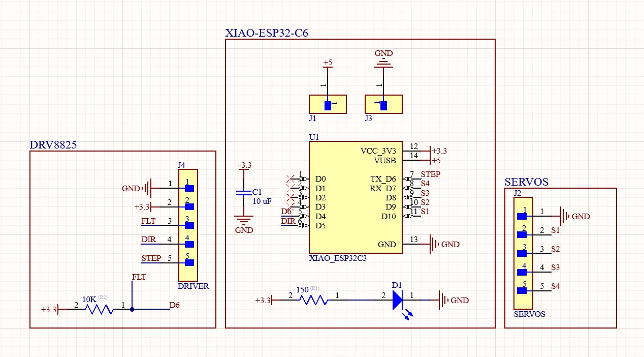This screenshot has width=644, height=357.
Task: Click the S2 net label on J2 pin 3
Action: 556,249
